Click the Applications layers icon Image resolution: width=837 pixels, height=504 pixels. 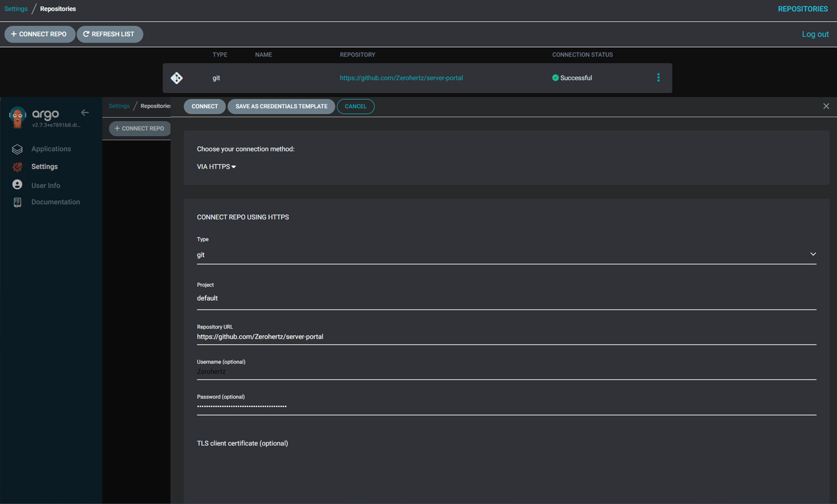[17, 149]
